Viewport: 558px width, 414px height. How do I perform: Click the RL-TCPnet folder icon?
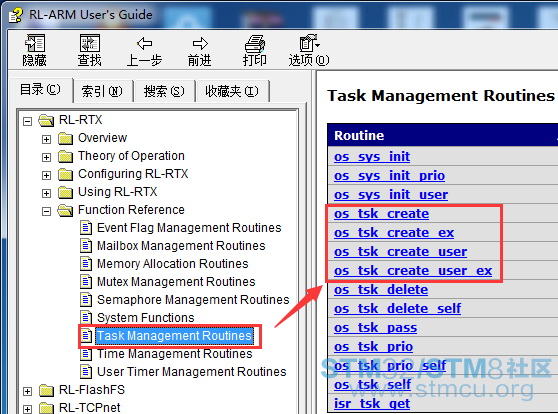click(x=46, y=408)
